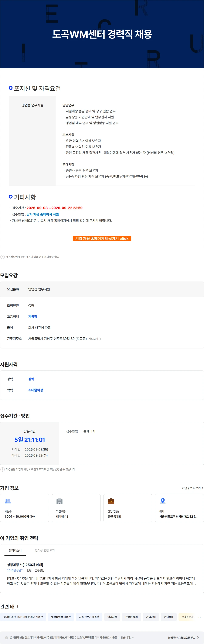Viewport: 204px width, 644px height.
Task: Click the 가입안내 tag
Action: click(x=151, y=617)
